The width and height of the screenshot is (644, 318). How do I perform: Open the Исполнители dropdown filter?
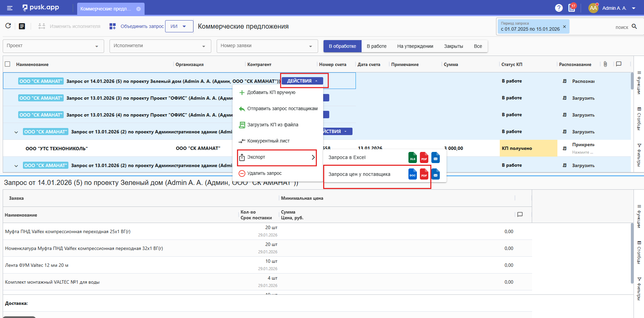pos(160,46)
